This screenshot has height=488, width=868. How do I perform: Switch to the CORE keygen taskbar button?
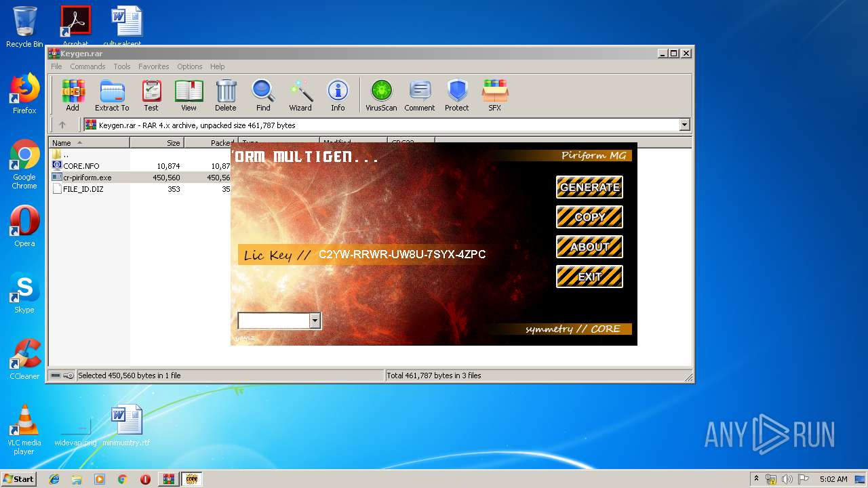pos(192,479)
